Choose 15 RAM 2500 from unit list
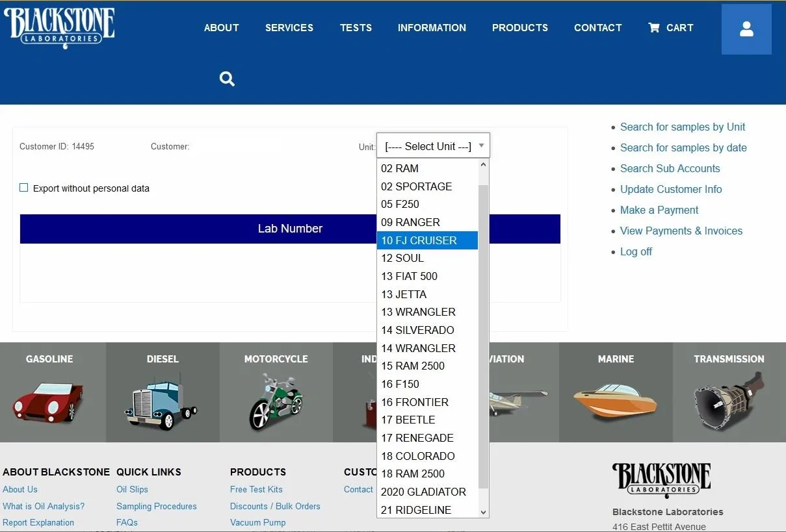786x532 pixels. click(x=427, y=366)
